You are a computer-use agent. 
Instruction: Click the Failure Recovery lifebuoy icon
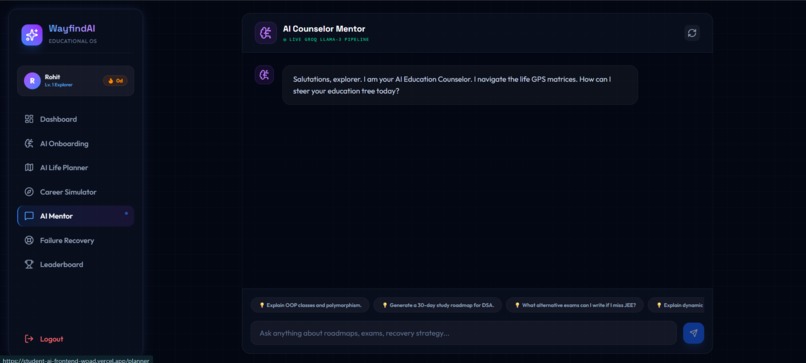[29, 240]
